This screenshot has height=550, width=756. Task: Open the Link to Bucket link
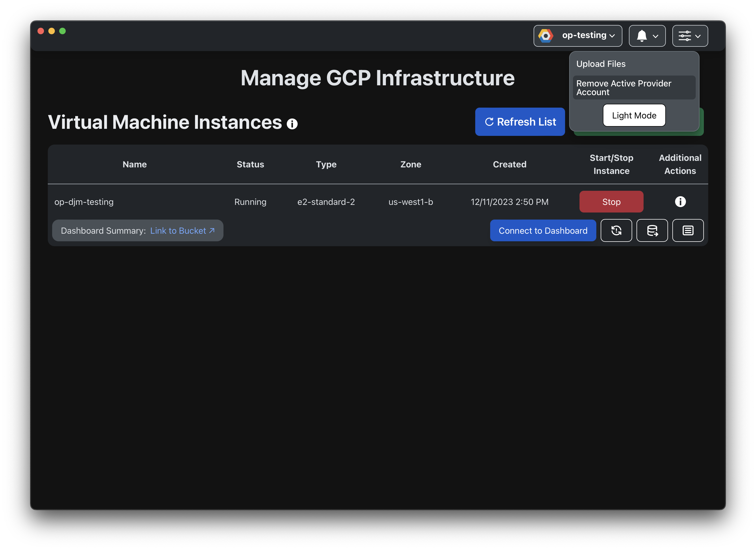coord(182,231)
